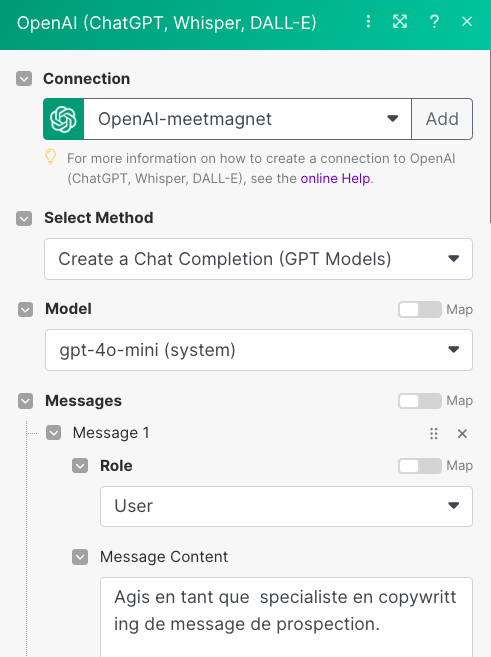Click the Add connection button

point(442,119)
